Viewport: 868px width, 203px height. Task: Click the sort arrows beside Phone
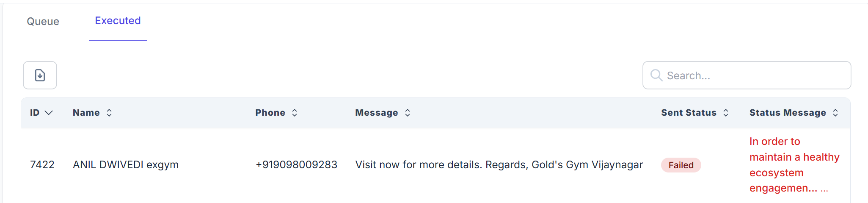click(x=295, y=113)
